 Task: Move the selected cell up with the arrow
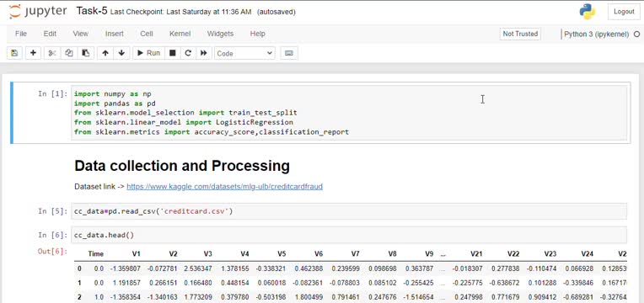pos(105,53)
